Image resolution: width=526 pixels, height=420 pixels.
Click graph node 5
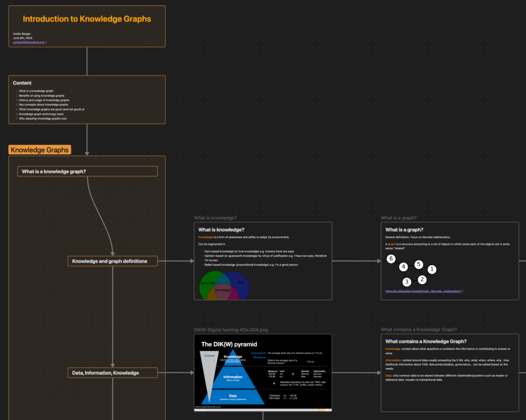419,264
